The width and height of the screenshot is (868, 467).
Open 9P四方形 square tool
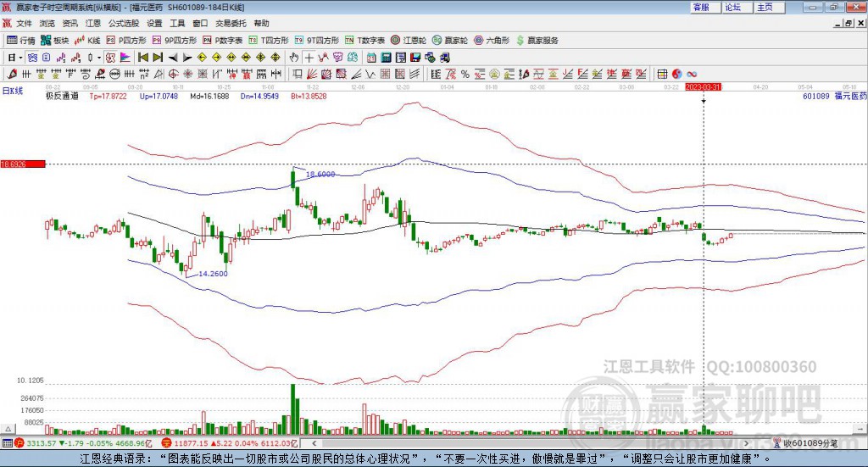[175, 41]
